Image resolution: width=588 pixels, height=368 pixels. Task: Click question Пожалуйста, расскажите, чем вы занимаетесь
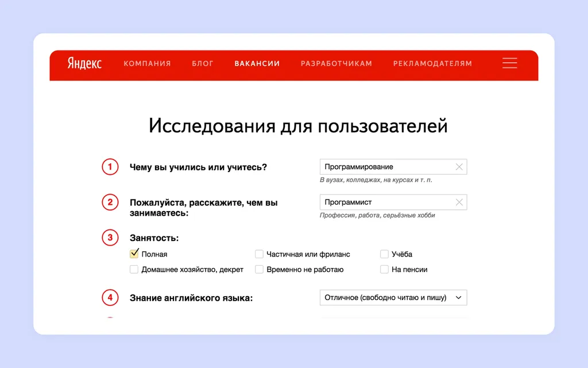(x=204, y=208)
